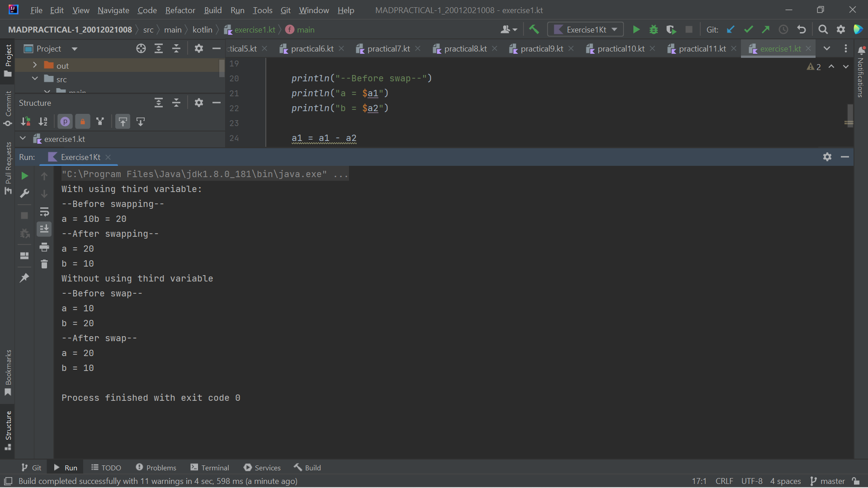Click the editor vertical scrollbar thumb
This screenshot has height=488, width=868.
[x=850, y=116]
